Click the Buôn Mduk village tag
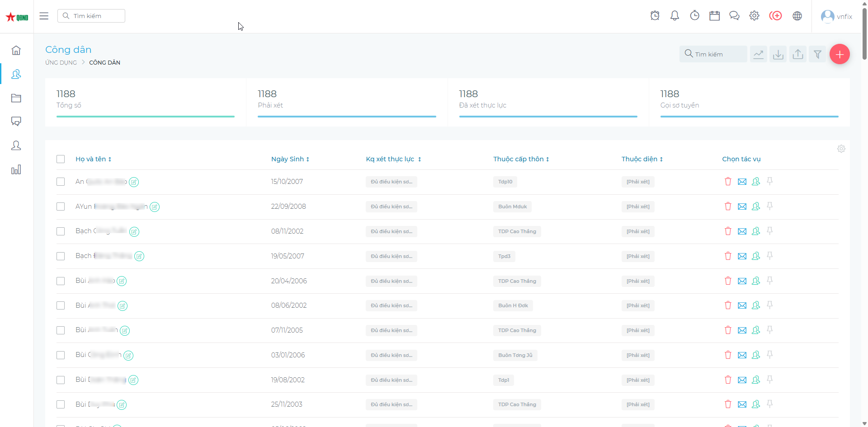 (513, 206)
